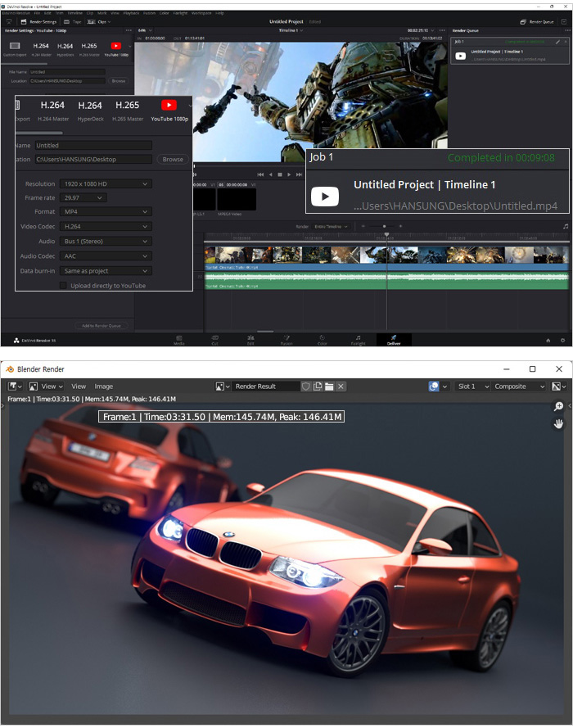Toggle Render Queue toolbar button
The image size is (573, 728).
(537, 22)
